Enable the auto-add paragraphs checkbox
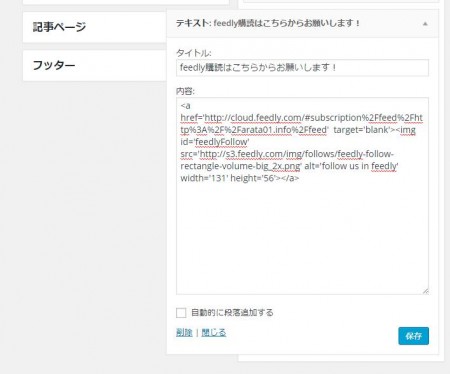 [x=181, y=313]
